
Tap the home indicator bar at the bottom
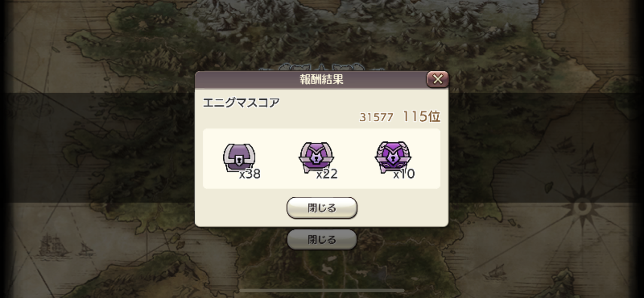point(322,291)
